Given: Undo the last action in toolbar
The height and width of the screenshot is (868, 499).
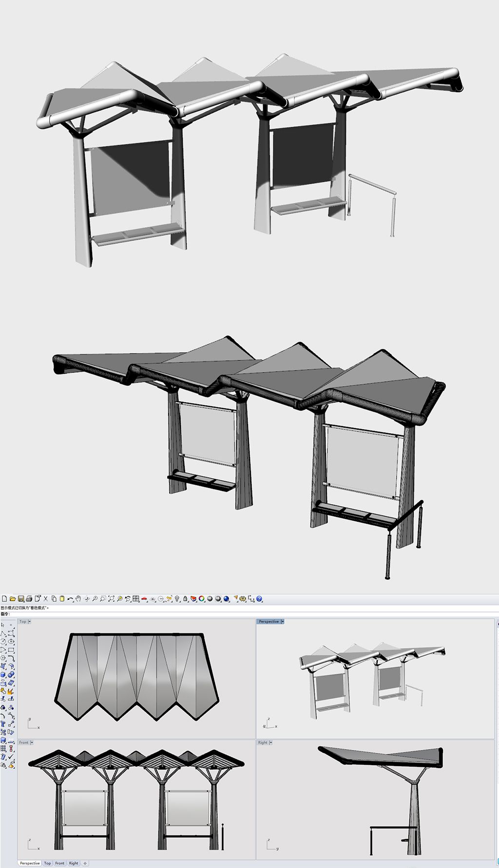Looking at the screenshot, I should [70, 598].
